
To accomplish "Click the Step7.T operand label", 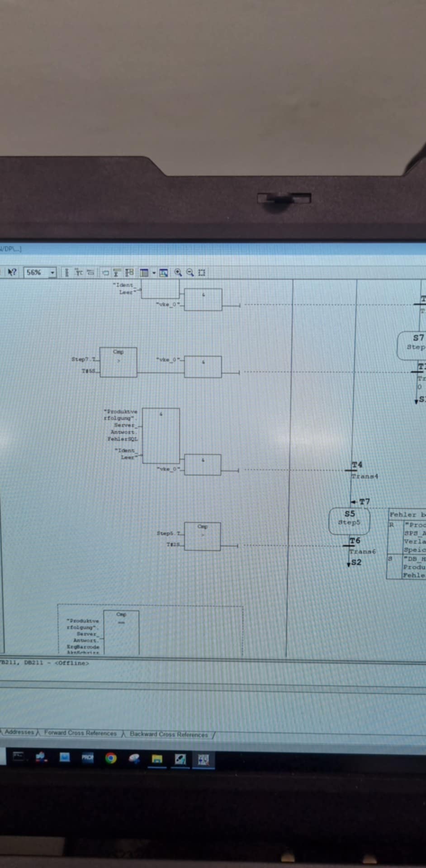I will coord(84,359).
